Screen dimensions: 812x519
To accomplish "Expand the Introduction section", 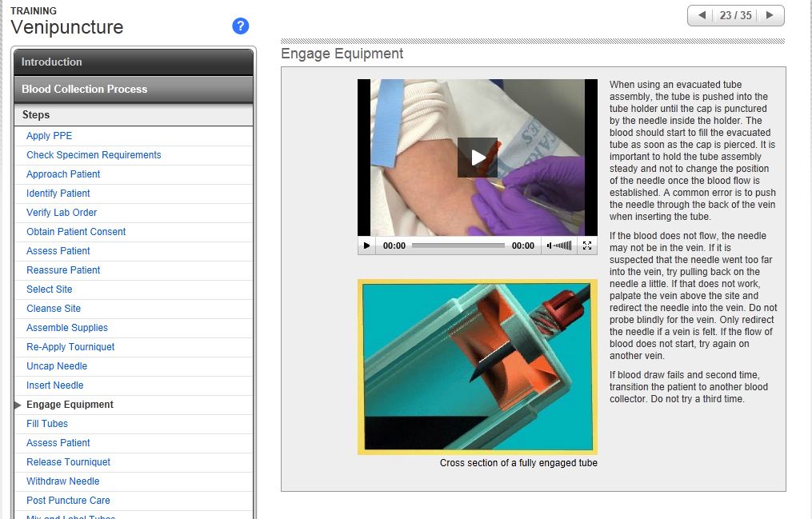I will tap(134, 62).
